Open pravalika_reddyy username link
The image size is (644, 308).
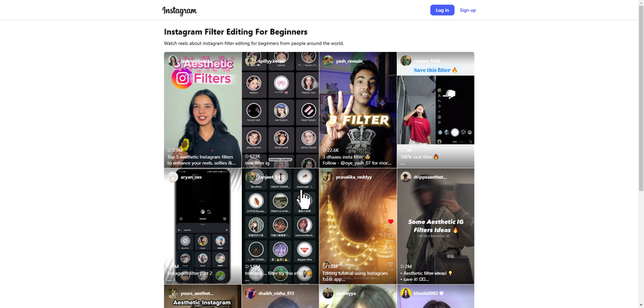pyautogui.click(x=353, y=177)
